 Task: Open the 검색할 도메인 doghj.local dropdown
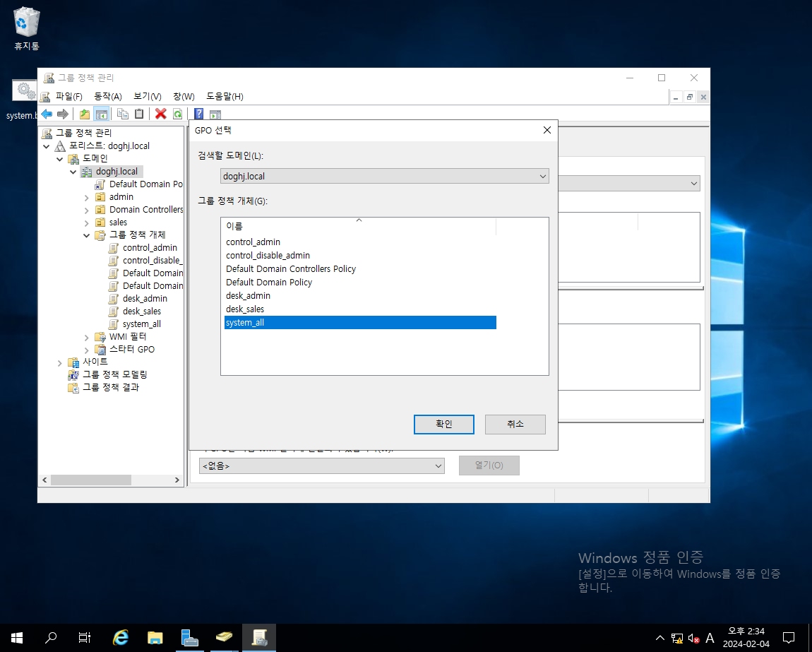click(384, 176)
